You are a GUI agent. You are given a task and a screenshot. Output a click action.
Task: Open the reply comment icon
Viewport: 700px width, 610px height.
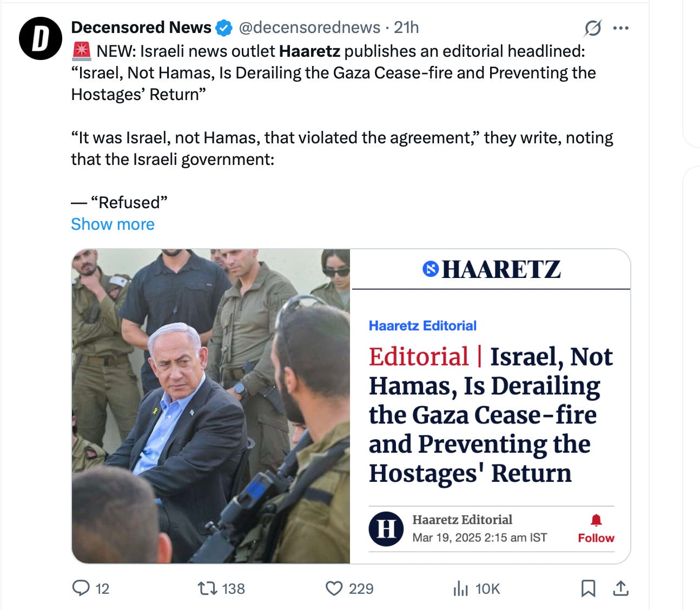(81, 588)
